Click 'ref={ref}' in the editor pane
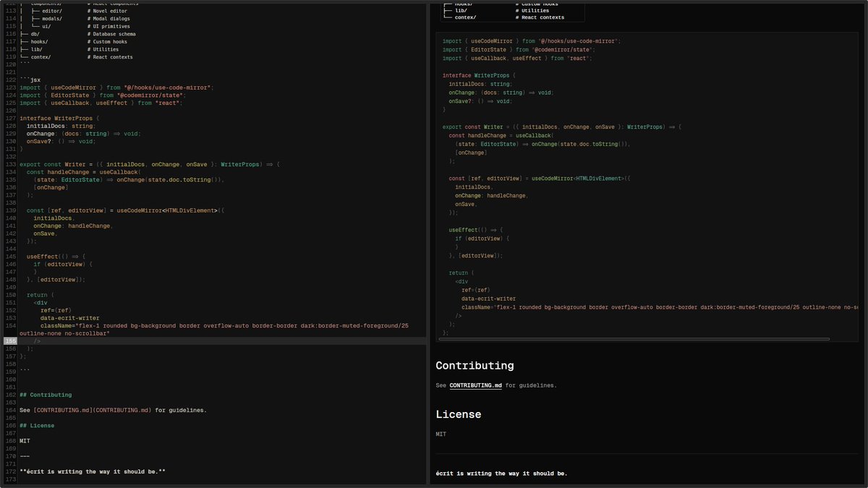Viewport: 868px width, 488px height. coord(56,310)
